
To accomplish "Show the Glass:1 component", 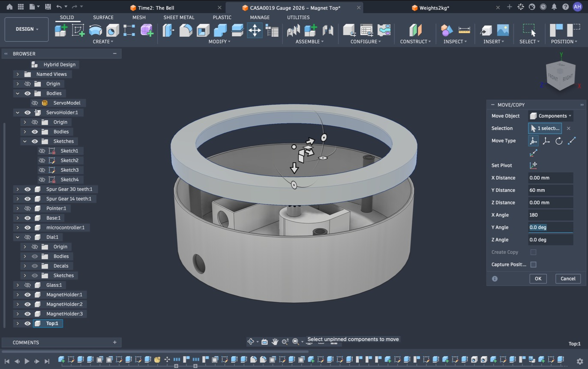I will (x=27, y=285).
